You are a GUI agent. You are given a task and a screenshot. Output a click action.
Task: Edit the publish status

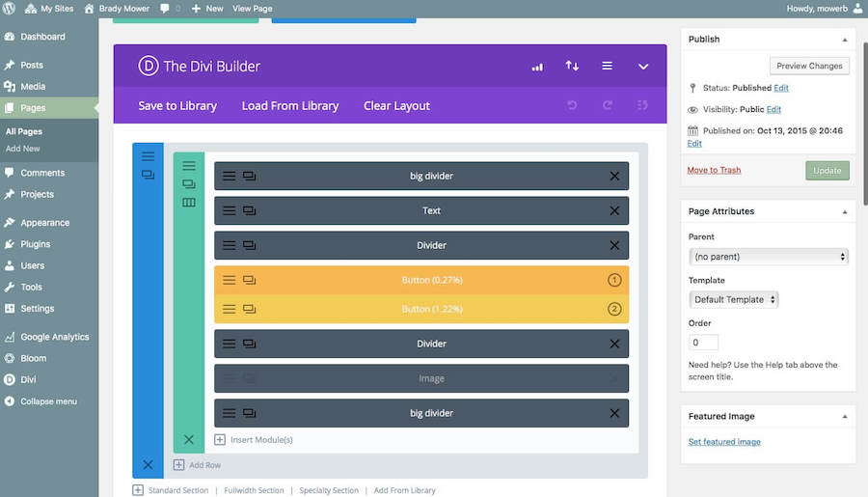pos(780,88)
